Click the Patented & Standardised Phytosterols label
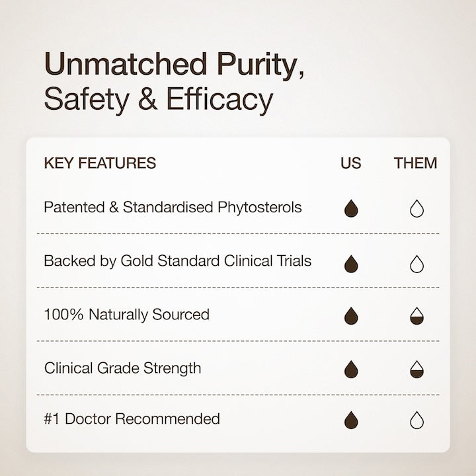The height and width of the screenshot is (476, 476). [x=173, y=208]
